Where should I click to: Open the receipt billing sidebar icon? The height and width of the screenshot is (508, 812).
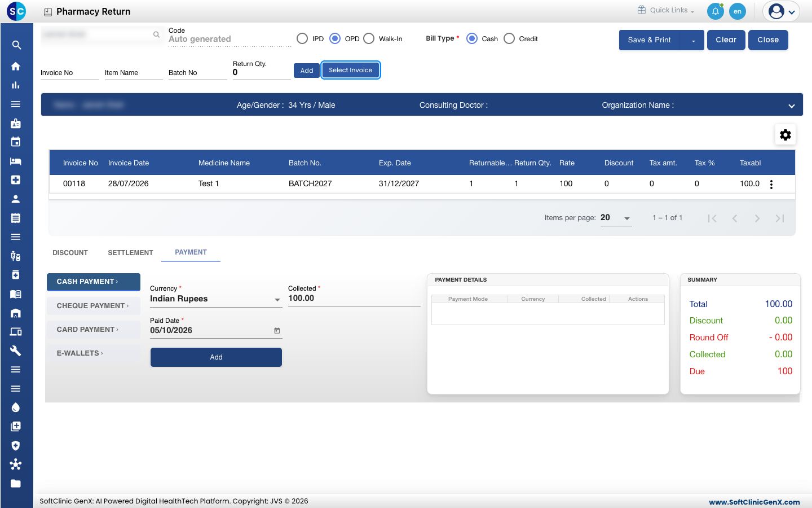pos(16,218)
